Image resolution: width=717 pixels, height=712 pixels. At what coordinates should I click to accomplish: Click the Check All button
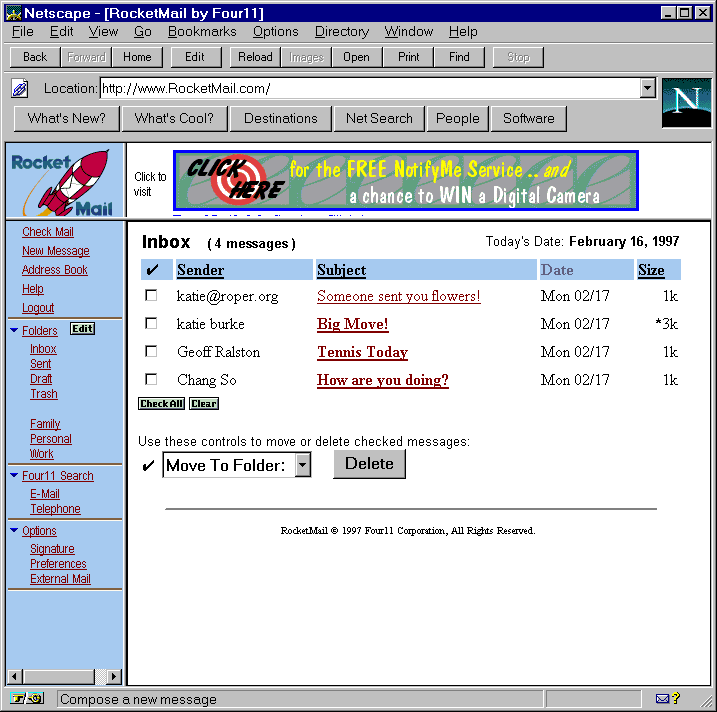point(161,403)
